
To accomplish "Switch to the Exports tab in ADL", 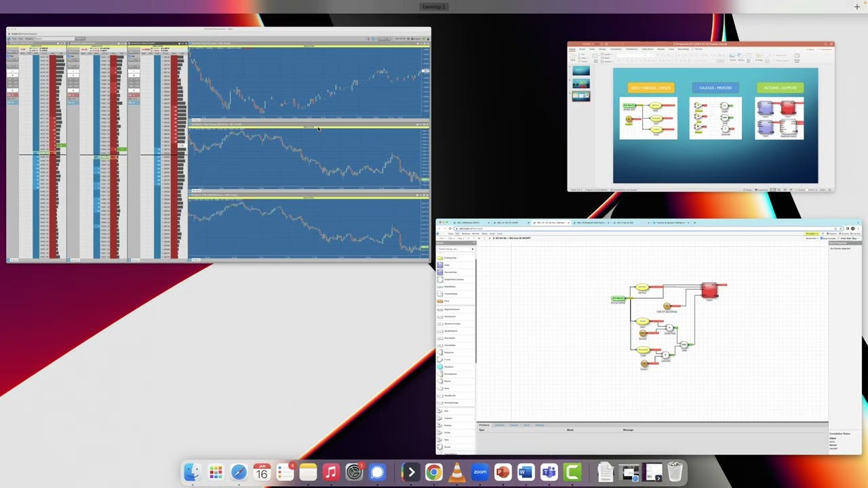I will point(514,425).
